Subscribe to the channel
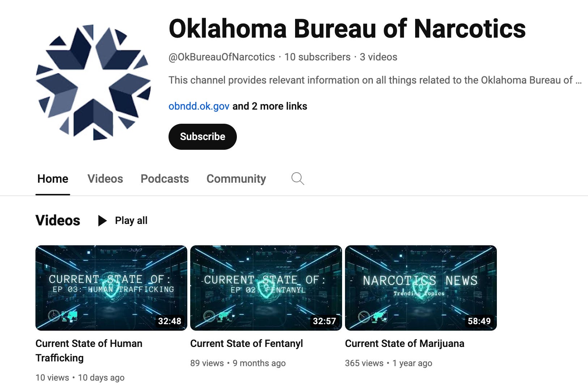The width and height of the screenshot is (588, 390). [x=203, y=136]
